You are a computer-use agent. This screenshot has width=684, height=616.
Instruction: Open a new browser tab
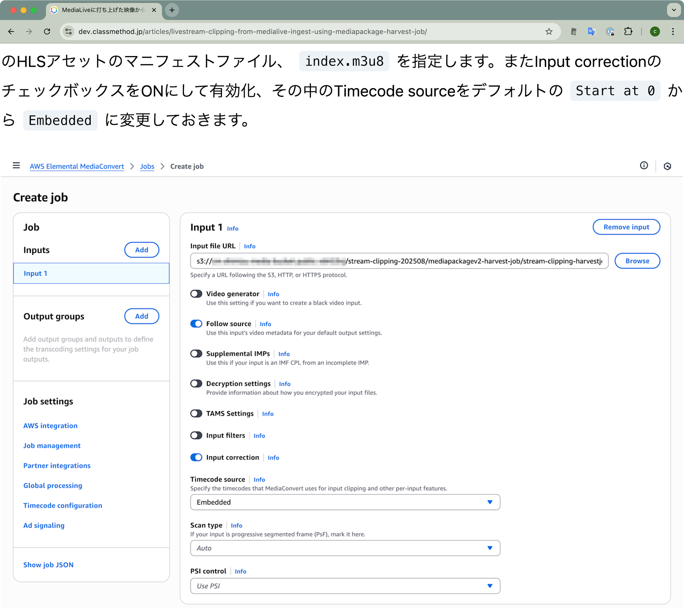[172, 10]
